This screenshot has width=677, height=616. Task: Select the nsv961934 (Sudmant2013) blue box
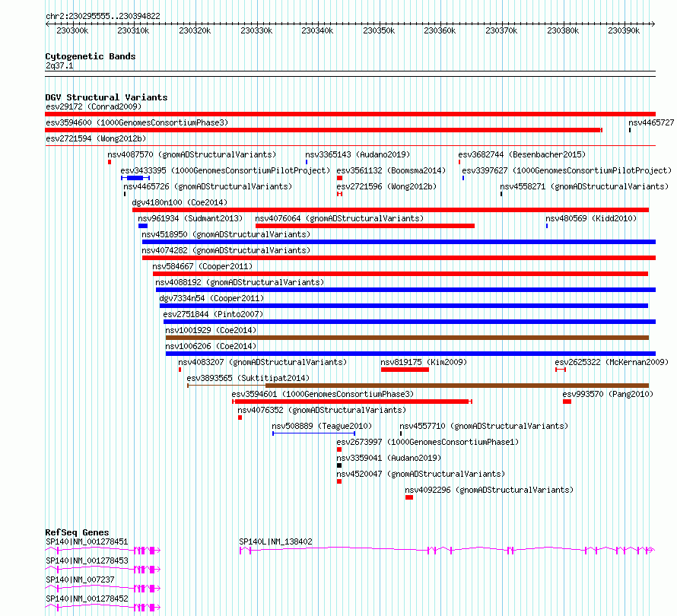pos(143,226)
